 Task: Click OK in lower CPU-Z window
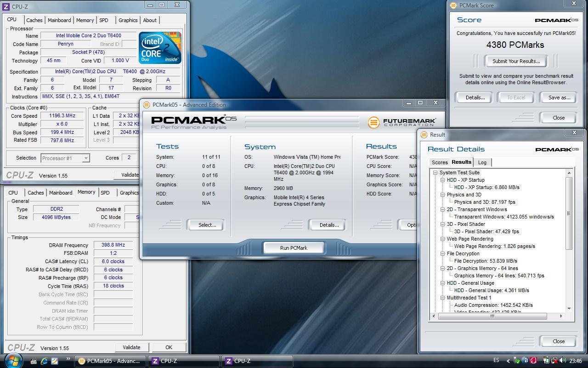pos(169,347)
